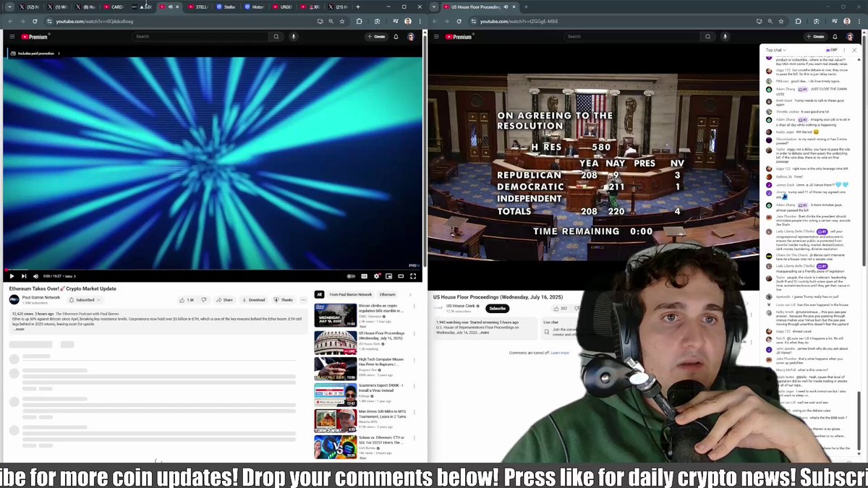Expand Subscribed notification dropdown

(84, 299)
